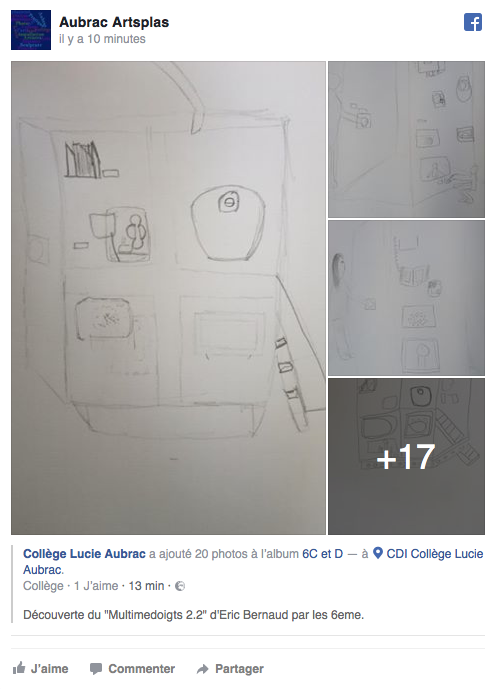The image size is (491, 689).
Task: Click the 'il y a 10 minutes' timestamp
Action: [x=102, y=39]
